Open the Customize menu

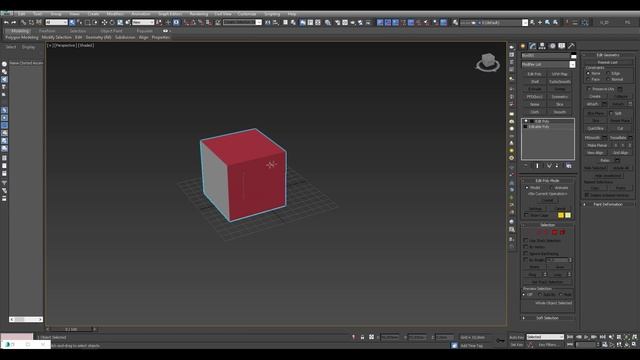pos(247,14)
